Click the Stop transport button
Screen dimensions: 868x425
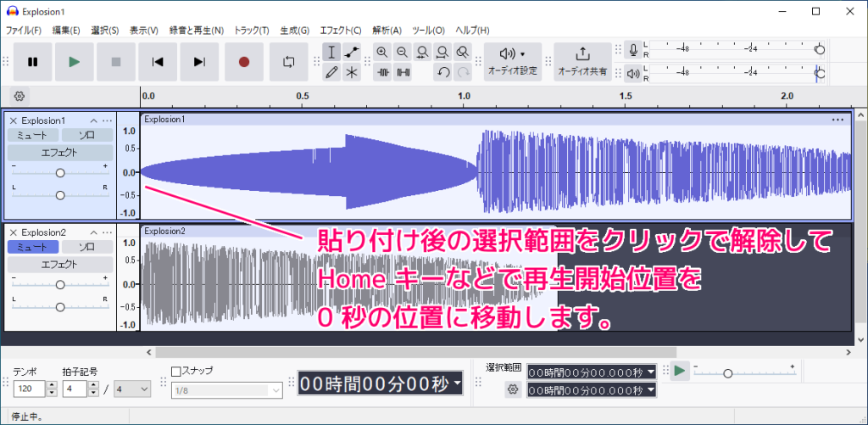(x=116, y=62)
